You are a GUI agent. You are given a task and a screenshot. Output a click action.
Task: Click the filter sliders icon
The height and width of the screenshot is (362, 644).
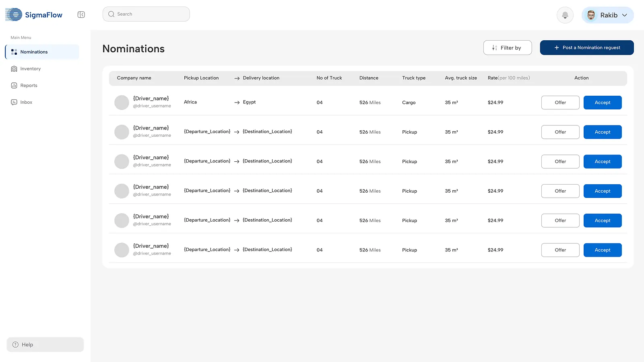click(x=494, y=48)
